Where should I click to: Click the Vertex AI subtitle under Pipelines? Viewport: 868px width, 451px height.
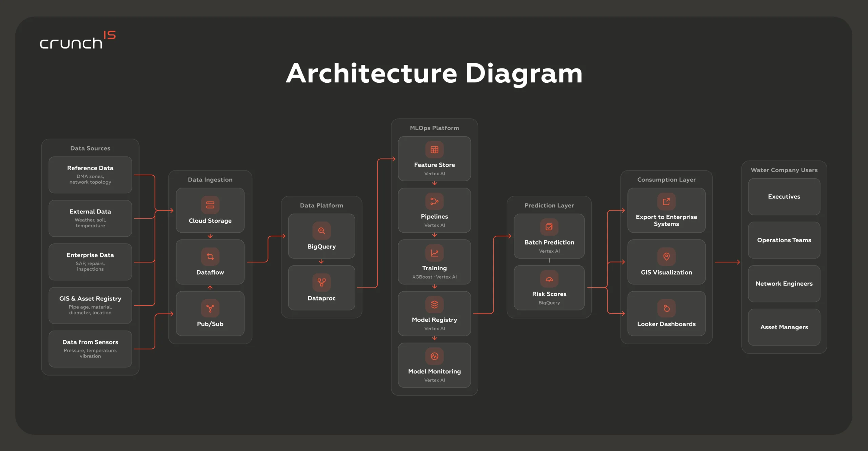coord(434,225)
